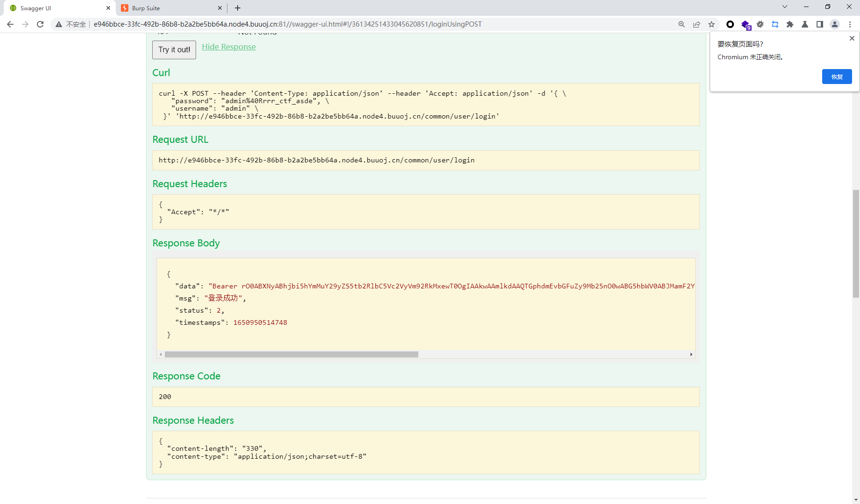Click the address bar URL

point(288,24)
